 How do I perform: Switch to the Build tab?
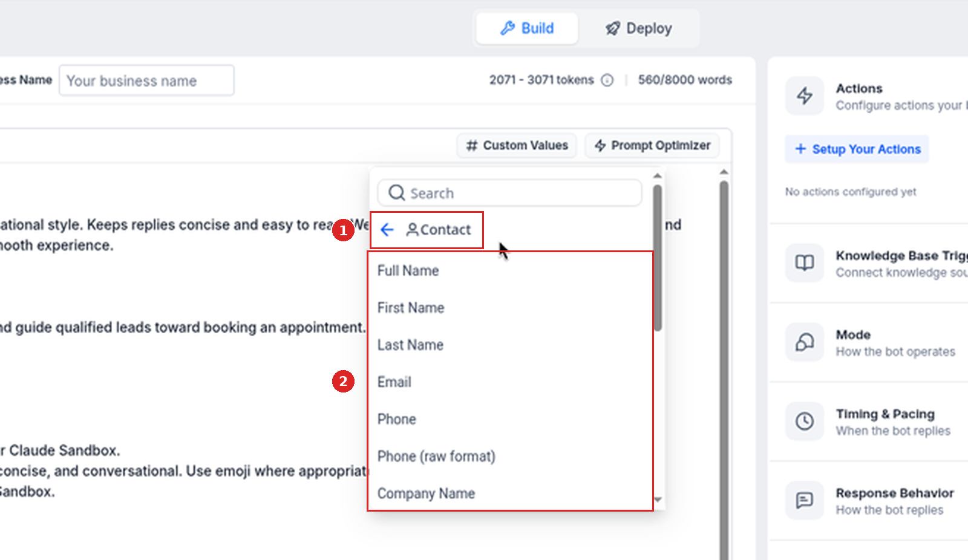pos(527,28)
